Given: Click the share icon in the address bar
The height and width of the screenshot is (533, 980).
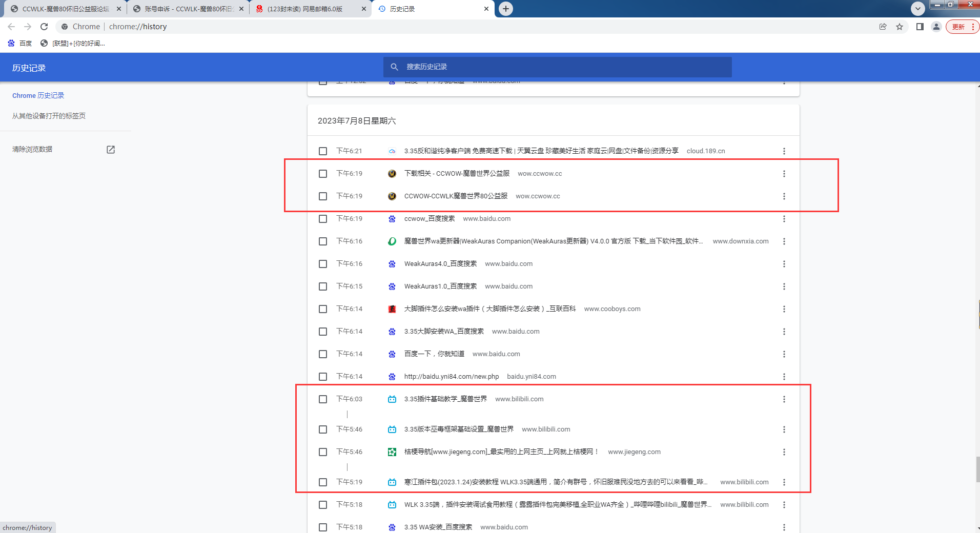Looking at the screenshot, I should (883, 26).
